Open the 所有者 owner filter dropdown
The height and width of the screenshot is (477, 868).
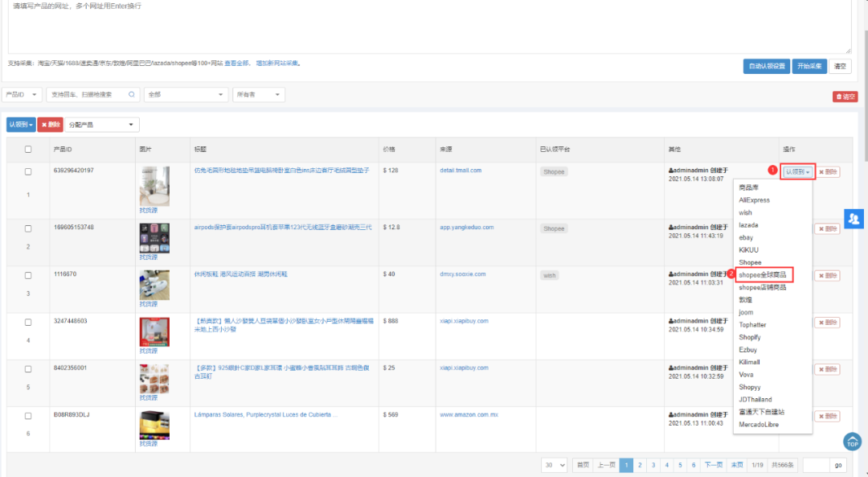click(258, 95)
